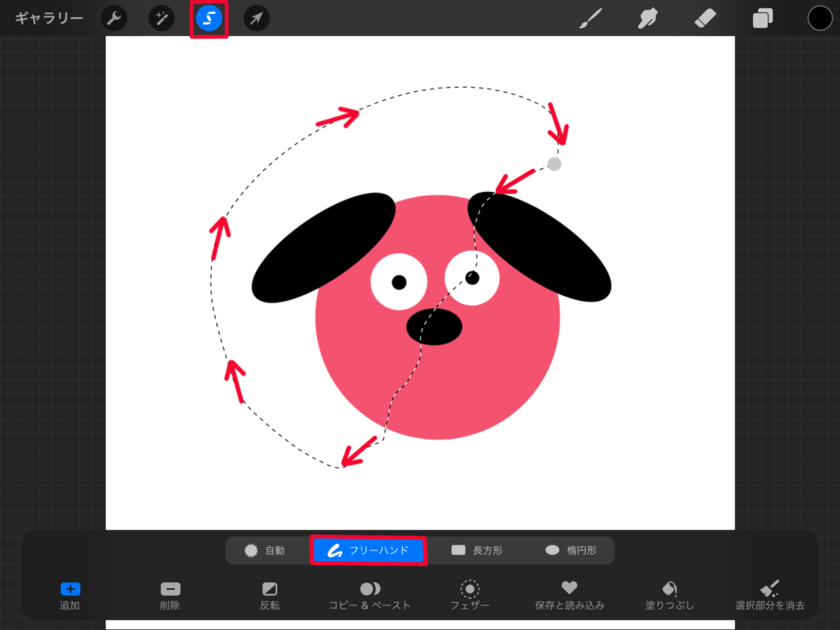Open the black color picker circle

tap(819, 18)
